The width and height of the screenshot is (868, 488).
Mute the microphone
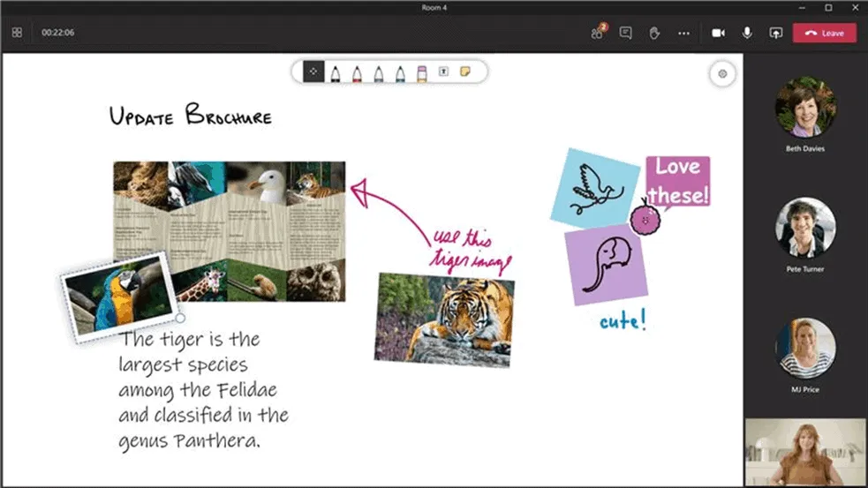click(x=747, y=33)
